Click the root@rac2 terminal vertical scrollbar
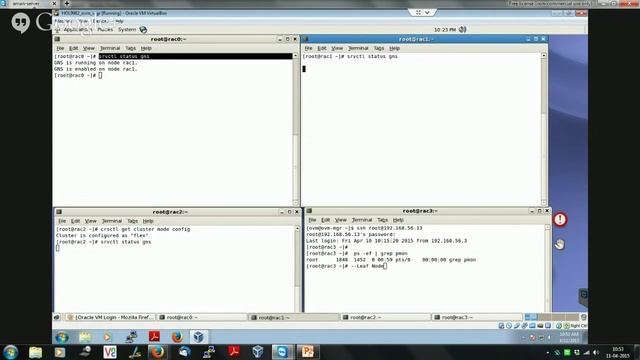This screenshot has width=640, height=360. coord(297,269)
